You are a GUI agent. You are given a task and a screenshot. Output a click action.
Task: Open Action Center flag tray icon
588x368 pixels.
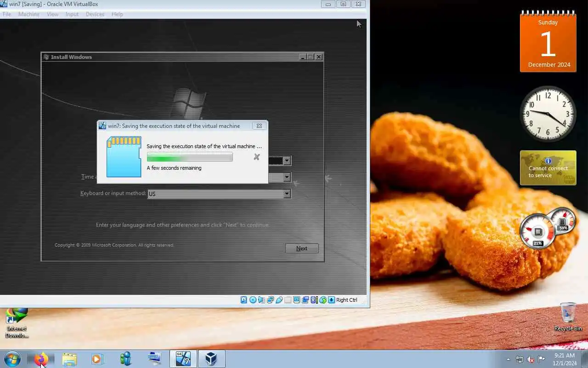pyautogui.click(x=542, y=359)
